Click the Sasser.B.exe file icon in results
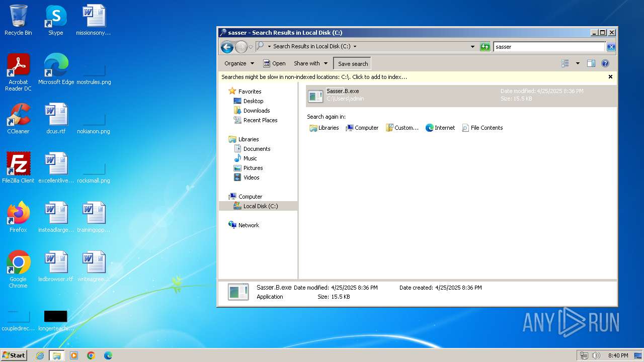The height and width of the screenshot is (362, 644). point(315,96)
